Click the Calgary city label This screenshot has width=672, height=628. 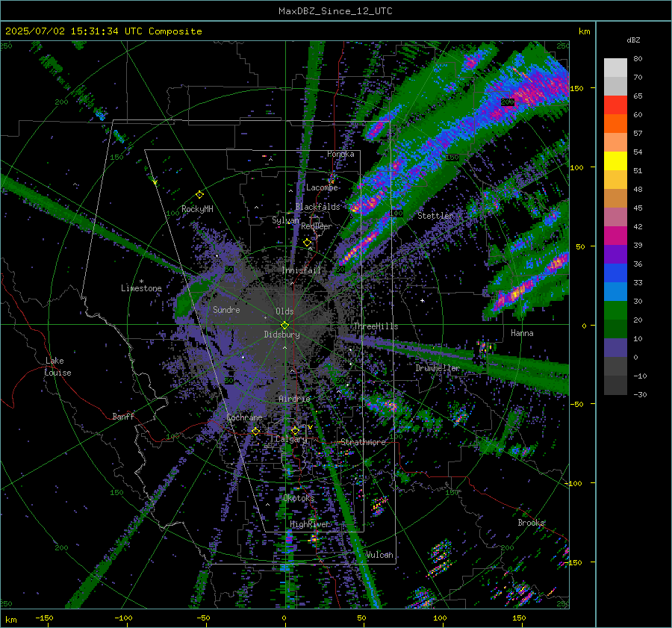click(x=291, y=439)
